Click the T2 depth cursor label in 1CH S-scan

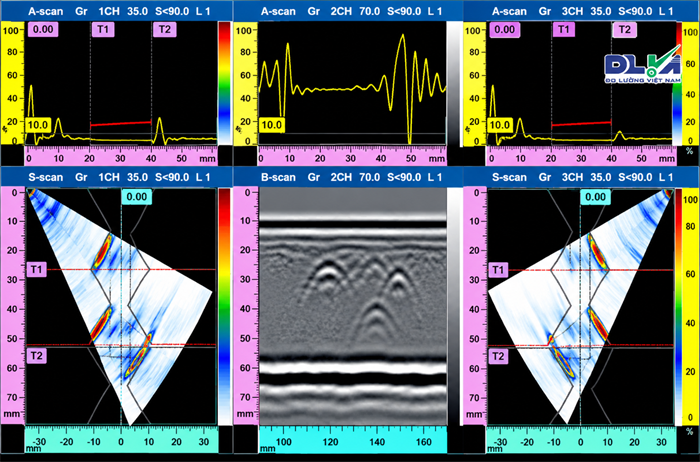(36, 356)
